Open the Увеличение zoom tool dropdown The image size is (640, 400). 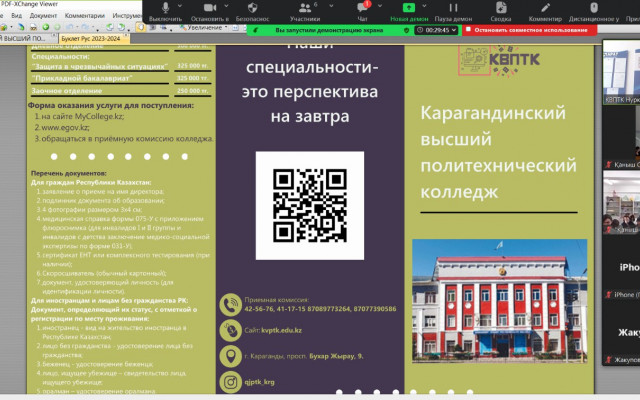[224, 28]
